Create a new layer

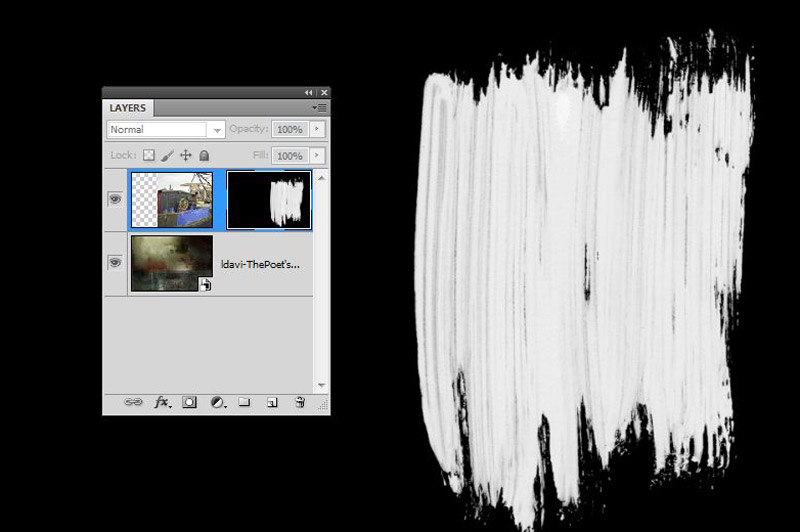[x=272, y=402]
